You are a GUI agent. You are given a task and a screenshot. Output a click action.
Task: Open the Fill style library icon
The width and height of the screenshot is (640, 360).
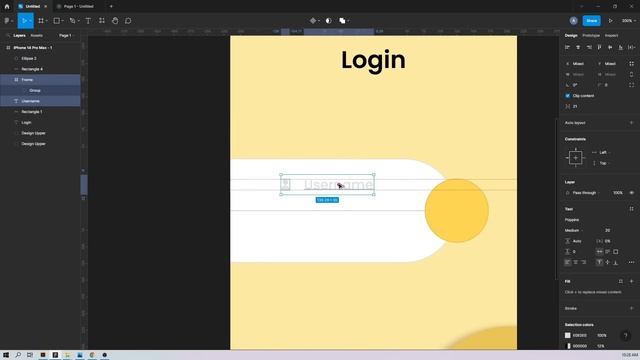621,281
